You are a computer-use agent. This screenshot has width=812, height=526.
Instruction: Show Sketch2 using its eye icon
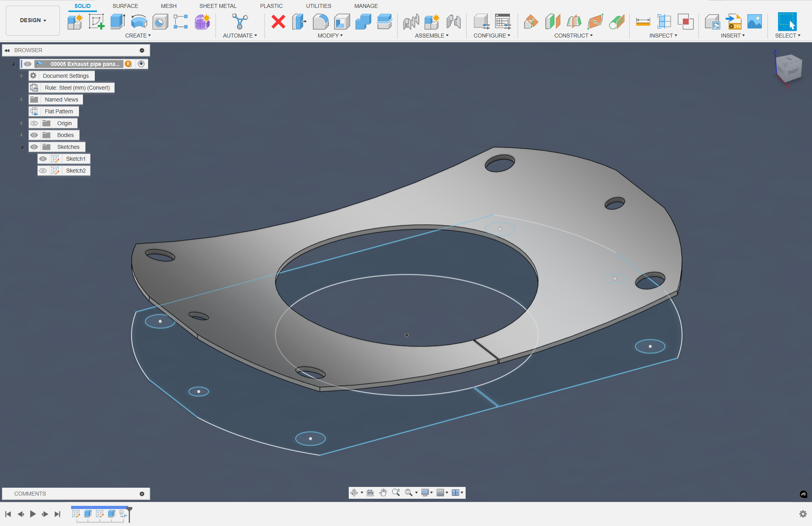tap(43, 171)
